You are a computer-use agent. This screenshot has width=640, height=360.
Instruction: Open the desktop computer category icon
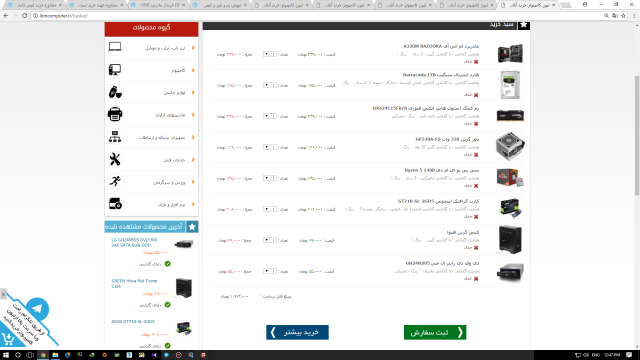tap(115, 70)
